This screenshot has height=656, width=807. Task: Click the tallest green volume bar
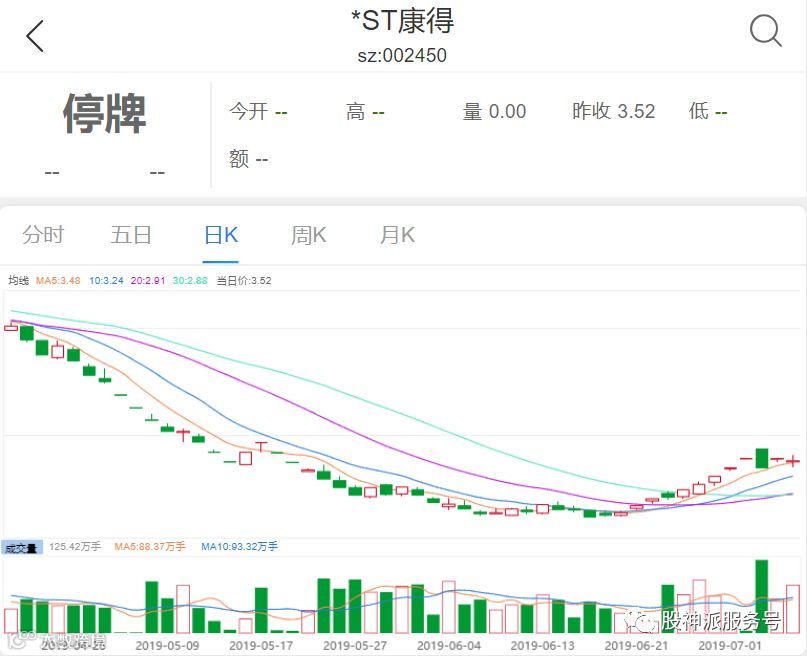click(762, 596)
